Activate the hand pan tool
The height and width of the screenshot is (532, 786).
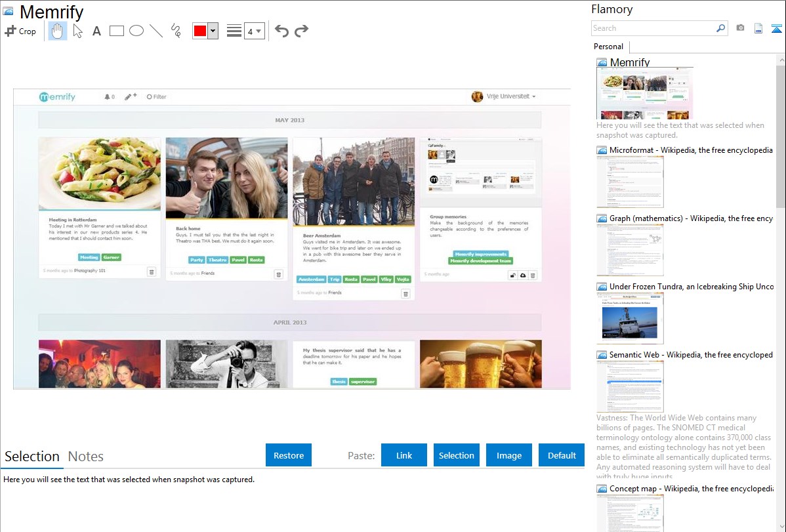(57, 31)
